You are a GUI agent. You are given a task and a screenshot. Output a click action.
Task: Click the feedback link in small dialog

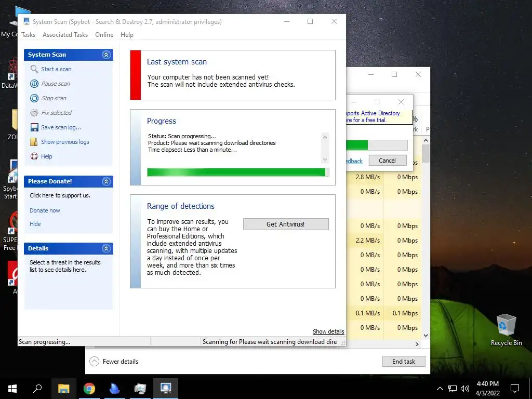coord(354,161)
